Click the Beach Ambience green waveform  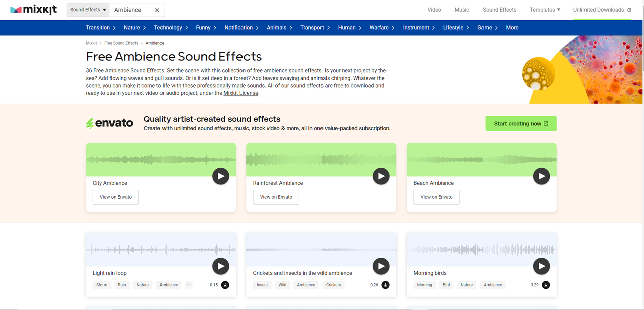point(481,160)
